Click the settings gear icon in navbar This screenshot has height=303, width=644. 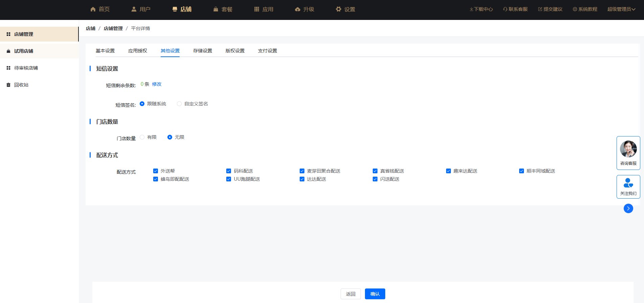tap(339, 9)
